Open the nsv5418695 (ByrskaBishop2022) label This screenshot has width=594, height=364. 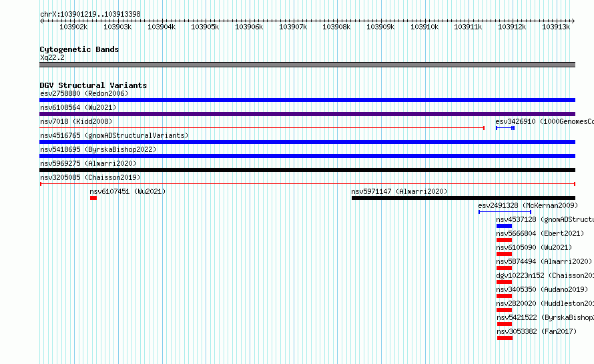point(98,149)
